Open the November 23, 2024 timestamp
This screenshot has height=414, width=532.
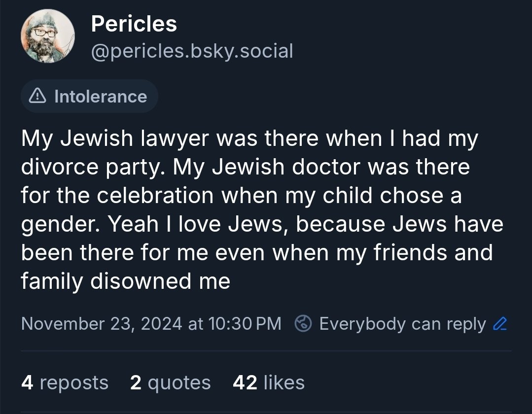click(151, 323)
